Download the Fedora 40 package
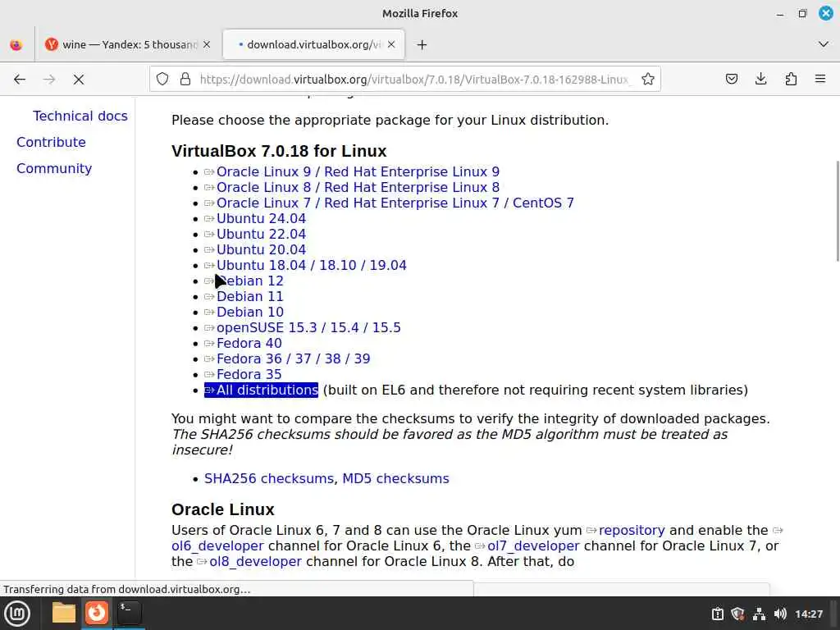 pyautogui.click(x=249, y=343)
